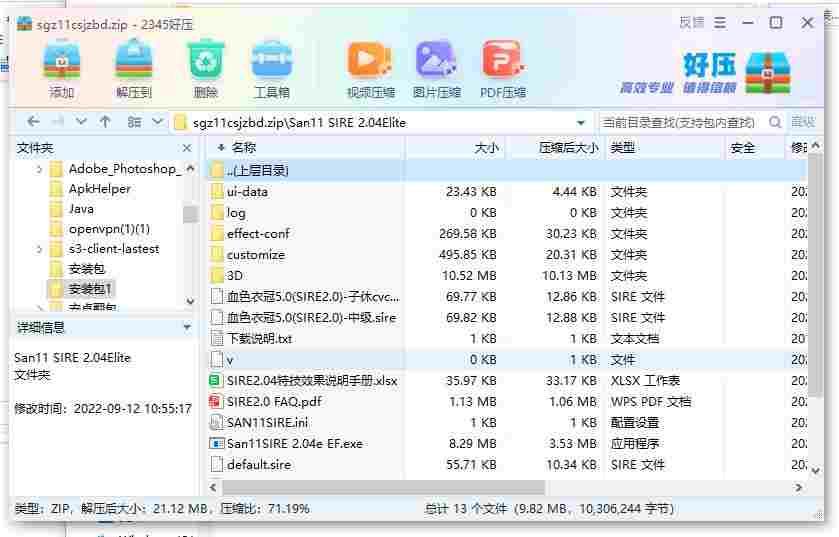Click the file list vertical scrollbar
839x537 pixels.
click(x=815, y=273)
